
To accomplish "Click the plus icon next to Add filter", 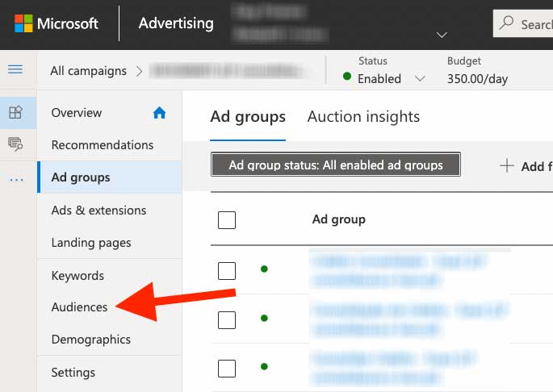I will pyautogui.click(x=507, y=165).
